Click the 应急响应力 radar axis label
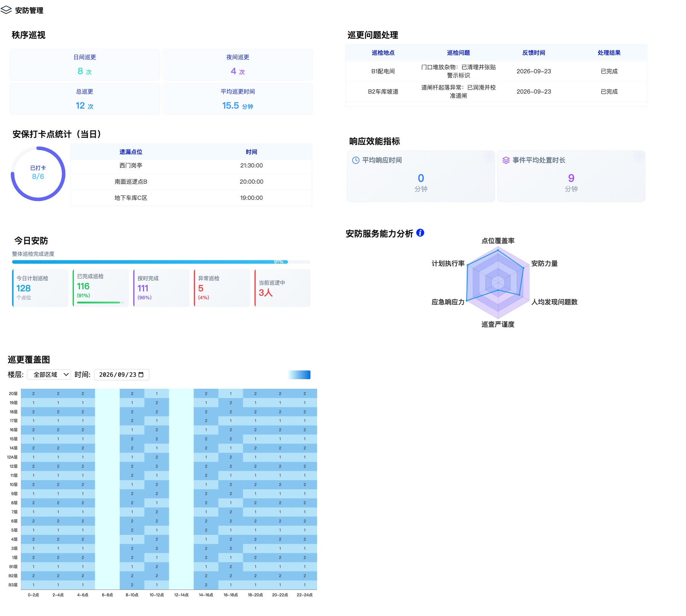 point(448,302)
